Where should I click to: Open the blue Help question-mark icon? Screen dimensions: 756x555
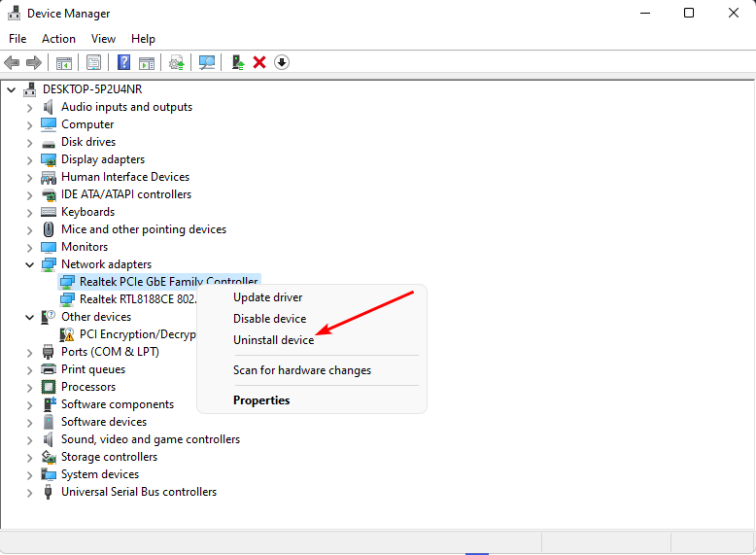pyautogui.click(x=124, y=62)
